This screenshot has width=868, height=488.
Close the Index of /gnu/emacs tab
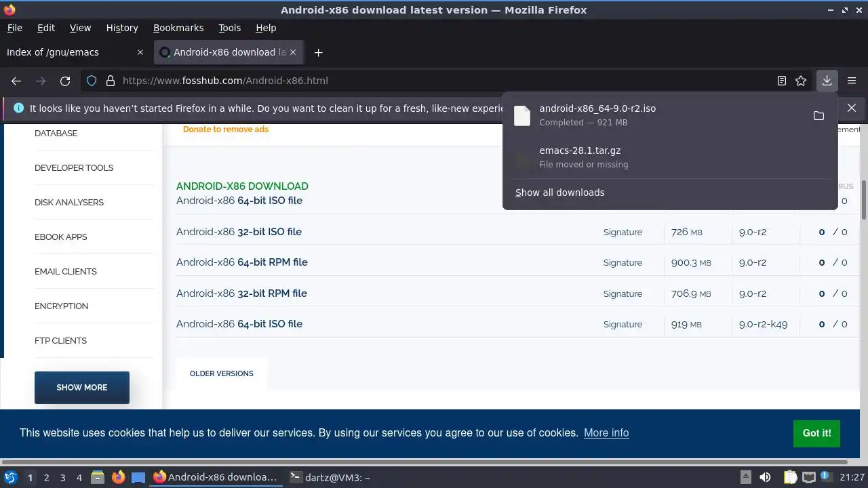coord(140,52)
